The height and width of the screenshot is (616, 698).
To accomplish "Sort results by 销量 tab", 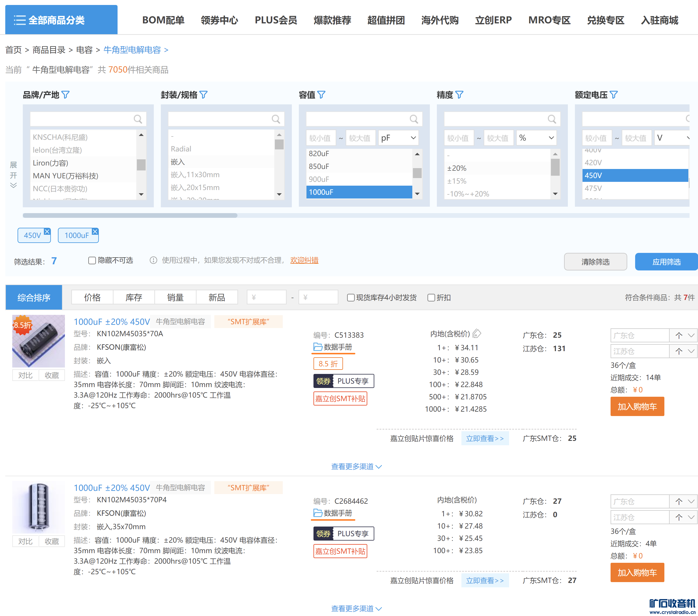I will tap(175, 297).
